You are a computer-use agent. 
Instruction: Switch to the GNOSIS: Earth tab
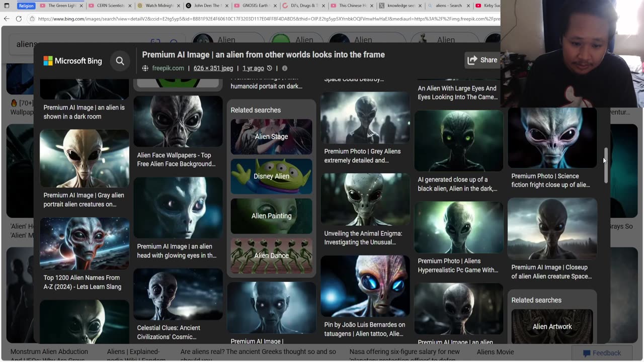pyautogui.click(x=255, y=6)
